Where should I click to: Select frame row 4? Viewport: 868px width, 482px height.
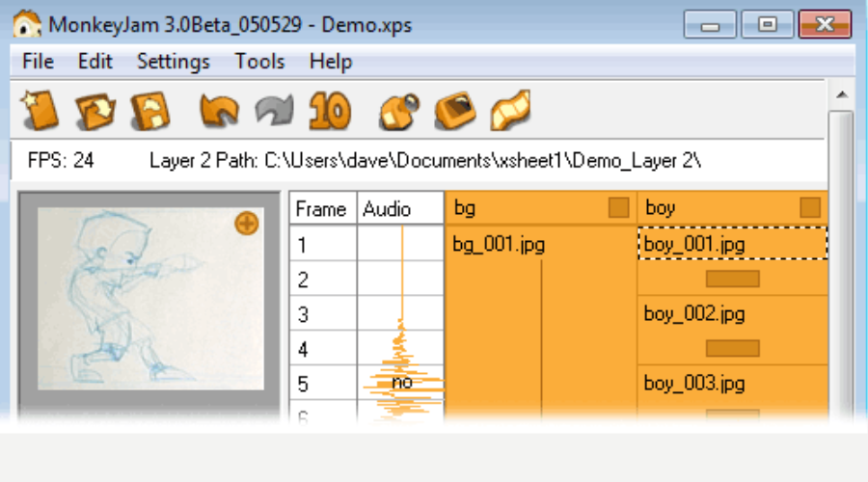coord(323,349)
